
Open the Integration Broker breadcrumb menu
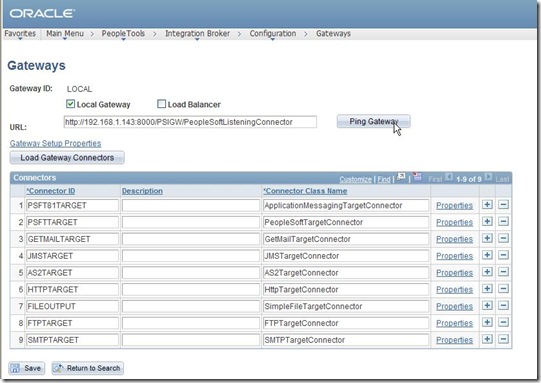click(x=197, y=34)
